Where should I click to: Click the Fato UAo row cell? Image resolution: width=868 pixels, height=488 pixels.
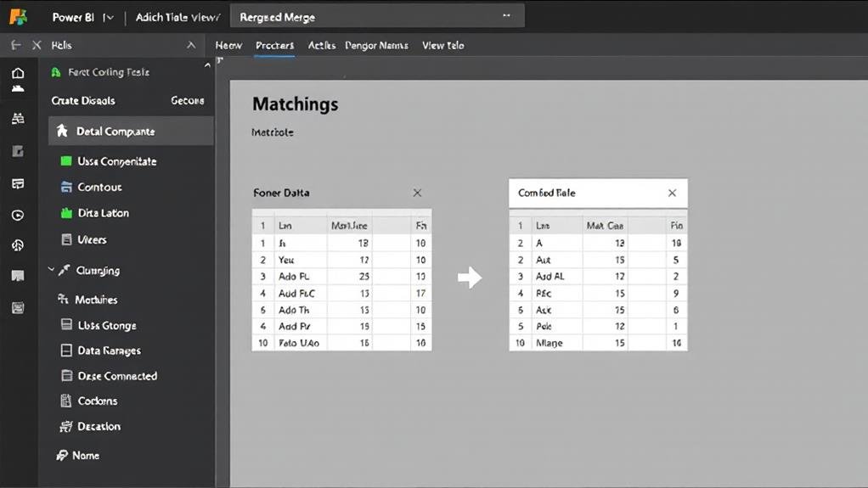(299, 343)
